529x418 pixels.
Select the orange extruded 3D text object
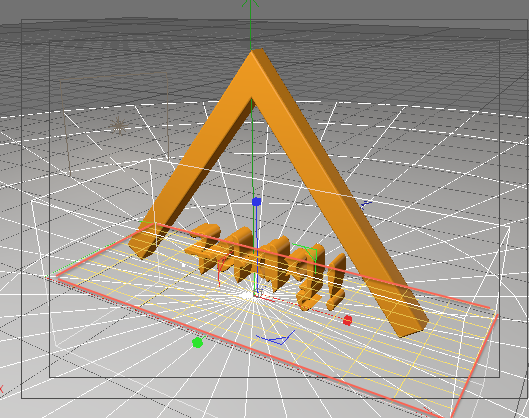(267, 267)
